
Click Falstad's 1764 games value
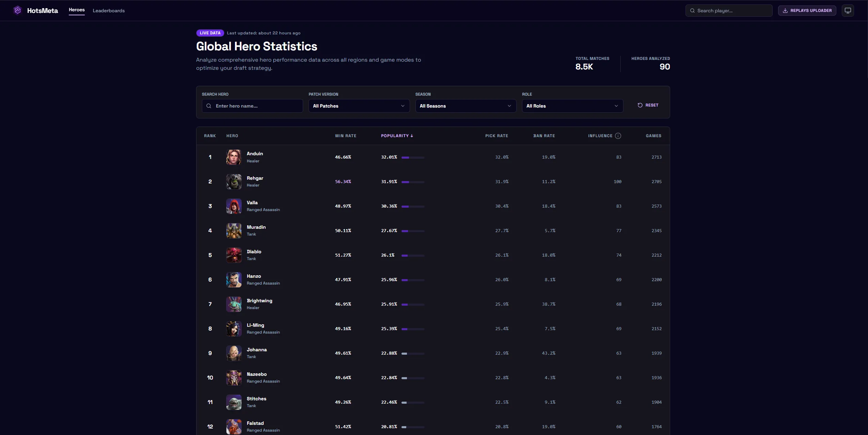[x=657, y=427]
